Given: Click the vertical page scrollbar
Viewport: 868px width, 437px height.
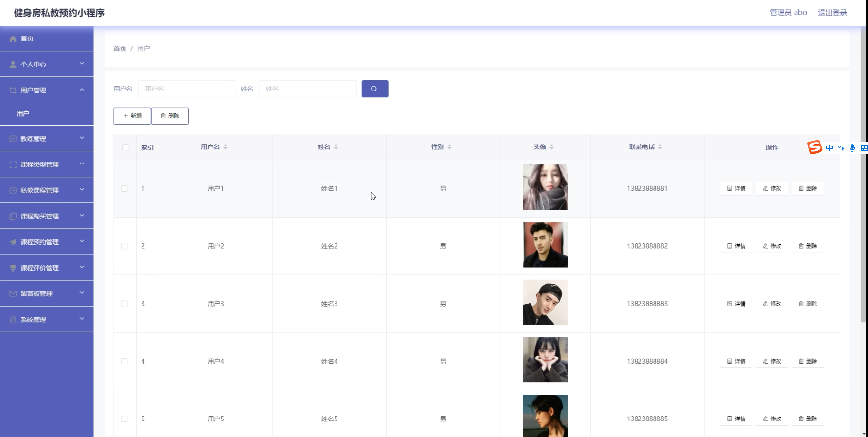Looking at the screenshot, I should [x=864, y=175].
